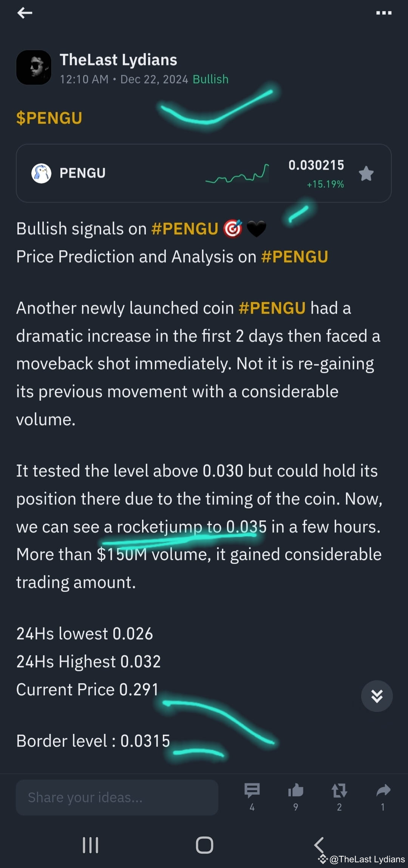Open the $PENGU cashtag page
The image size is (408, 868).
[49, 118]
